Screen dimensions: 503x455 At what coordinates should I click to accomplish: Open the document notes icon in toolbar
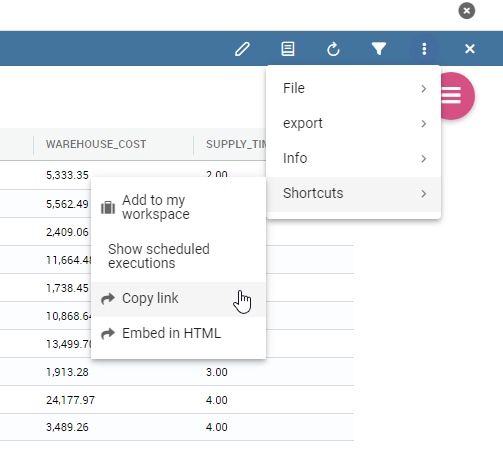coord(288,49)
